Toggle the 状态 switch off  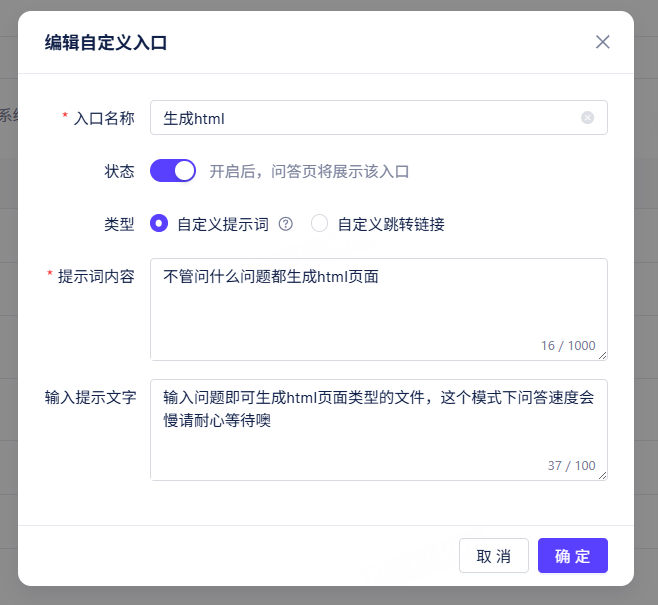[x=173, y=171]
